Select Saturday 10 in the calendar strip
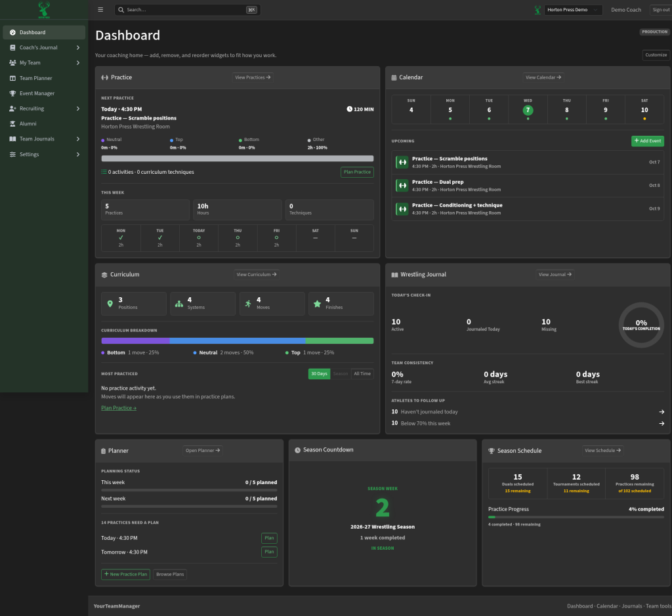The width and height of the screenshot is (672, 616). [644, 110]
